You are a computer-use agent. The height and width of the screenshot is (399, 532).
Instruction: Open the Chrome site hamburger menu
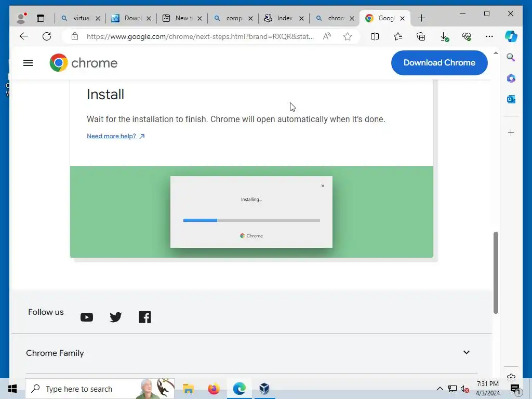[x=28, y=63]
